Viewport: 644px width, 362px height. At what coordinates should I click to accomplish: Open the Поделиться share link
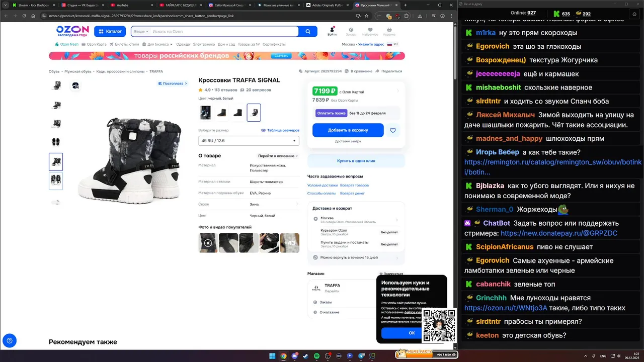388,71
